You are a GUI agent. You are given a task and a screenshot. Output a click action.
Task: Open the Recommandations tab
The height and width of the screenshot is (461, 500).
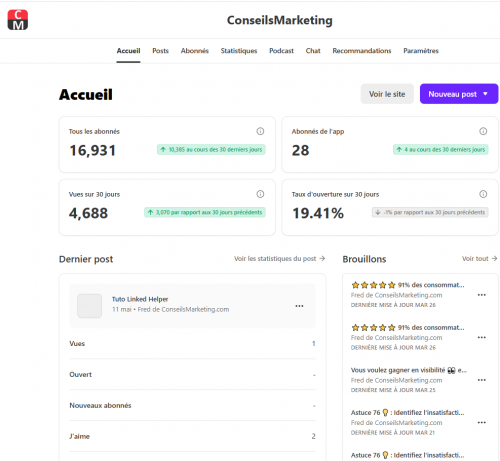362,51
